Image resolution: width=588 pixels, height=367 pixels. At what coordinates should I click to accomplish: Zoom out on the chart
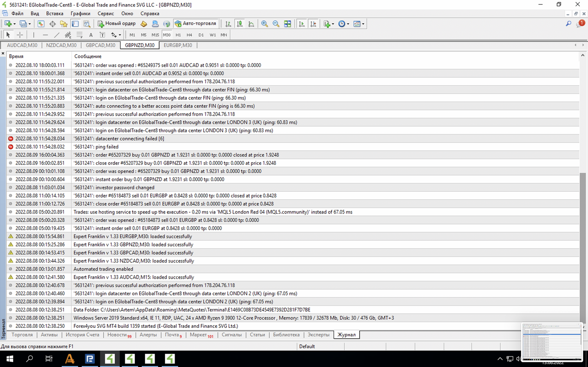coord(276,24)
